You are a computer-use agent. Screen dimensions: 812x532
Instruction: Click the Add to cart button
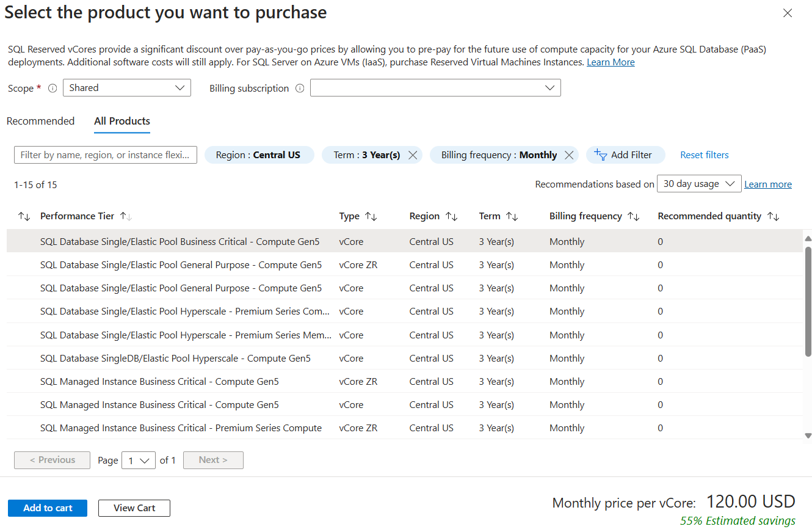(47, 508)
